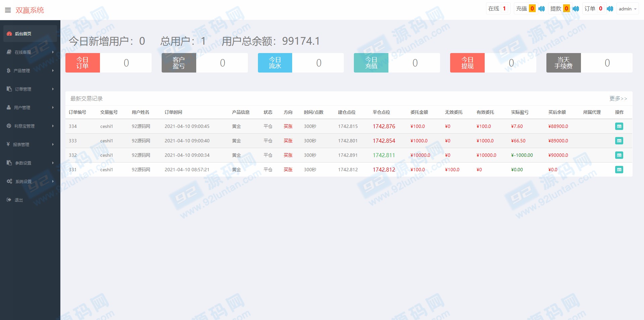
Task: Click the logout icon beside 退出
Action: 9,200
